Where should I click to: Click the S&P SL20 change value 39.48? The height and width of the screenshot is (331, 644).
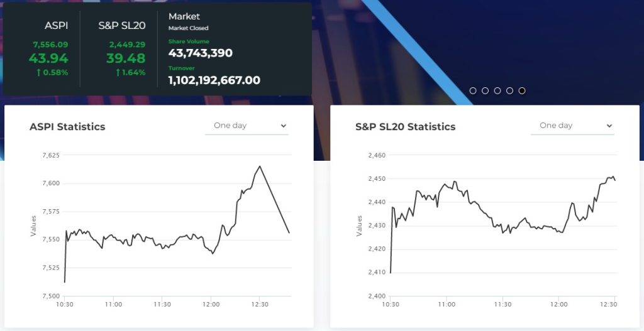coord(126,58)
